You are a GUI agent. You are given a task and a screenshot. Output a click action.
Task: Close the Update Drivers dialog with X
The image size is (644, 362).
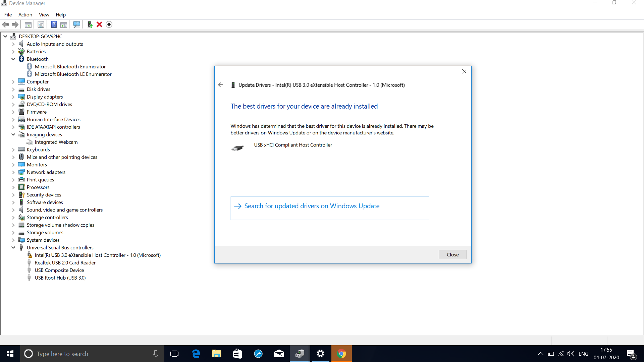point(464,71)
